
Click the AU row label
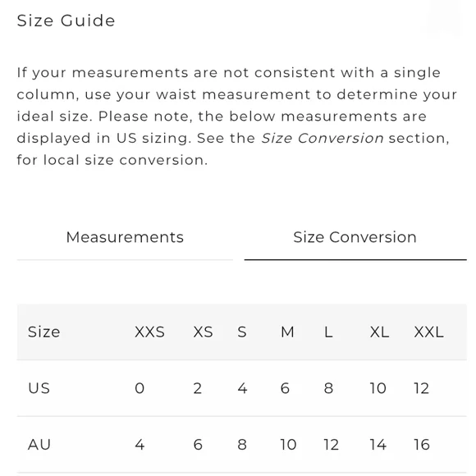pyautogui.click(x=39, y=445)
